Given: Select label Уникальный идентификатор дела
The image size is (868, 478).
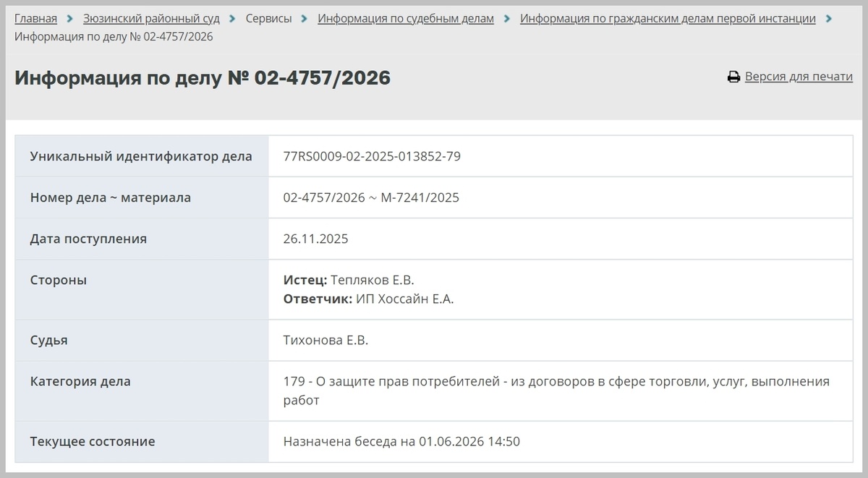Looking at the screenshot, I should pyautogui.click(x=141, y=156).
